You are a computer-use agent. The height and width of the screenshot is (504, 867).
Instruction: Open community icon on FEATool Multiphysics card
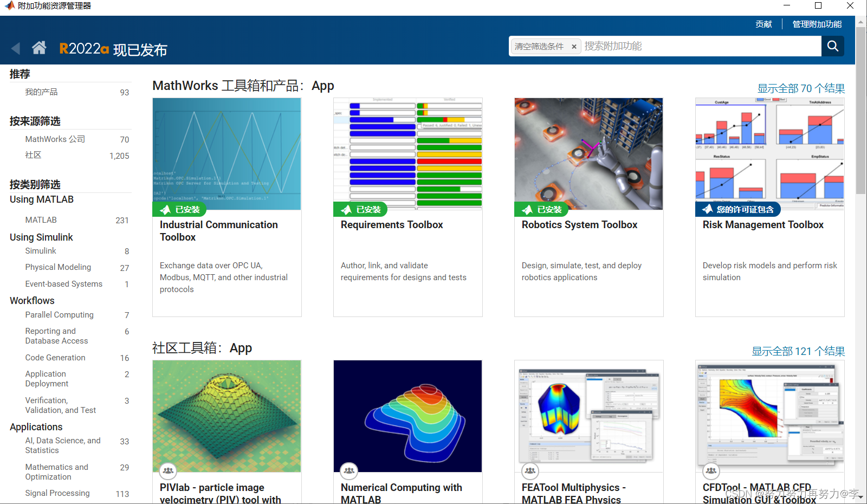click(530, 470)
